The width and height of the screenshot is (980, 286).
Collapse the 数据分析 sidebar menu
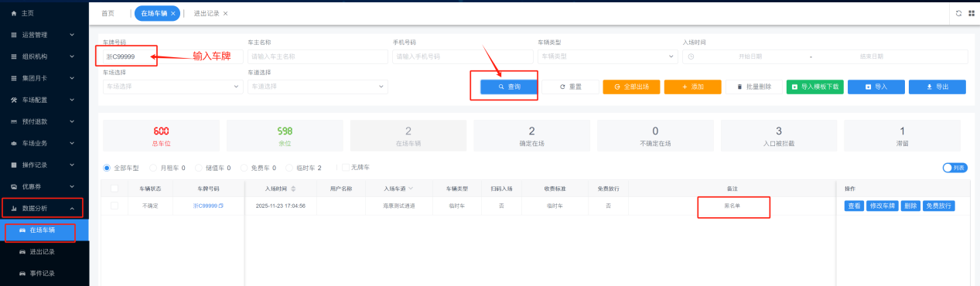pos(72,208)
